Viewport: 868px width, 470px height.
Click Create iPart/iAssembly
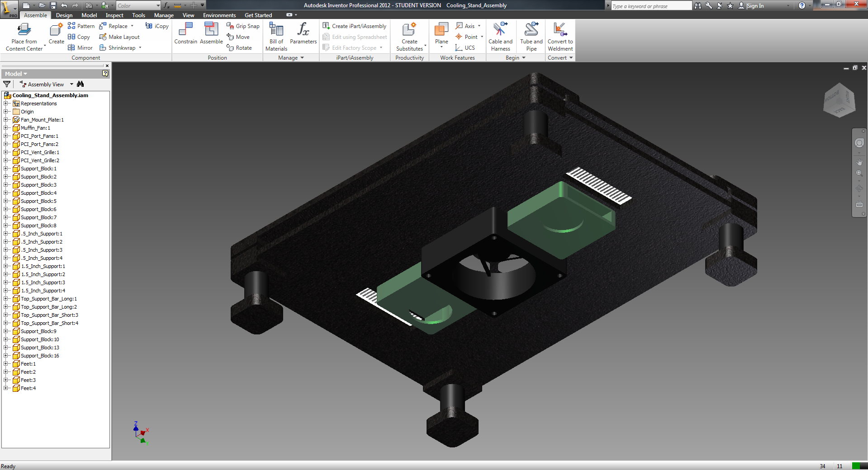pos(355,26)
